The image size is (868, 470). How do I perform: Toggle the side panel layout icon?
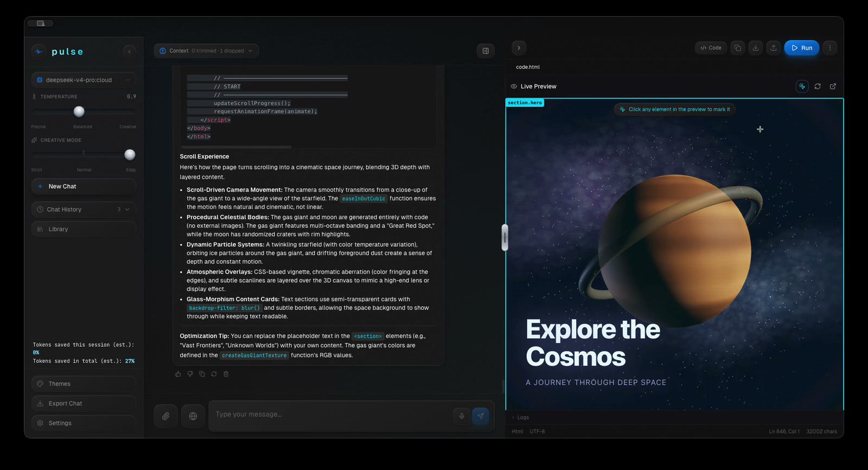click(x=486, y=50)
